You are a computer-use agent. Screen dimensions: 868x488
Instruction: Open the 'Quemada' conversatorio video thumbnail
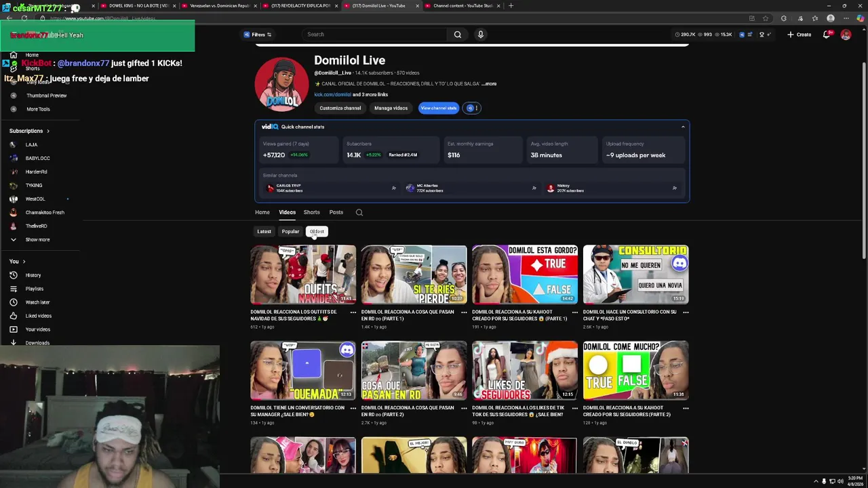(x=303, y=370)
